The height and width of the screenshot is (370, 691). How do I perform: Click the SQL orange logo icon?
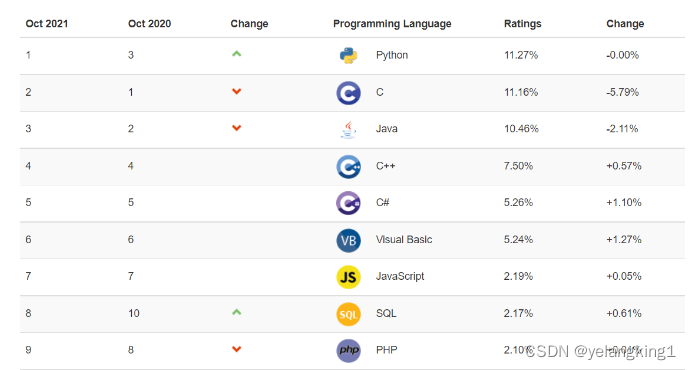coord(348,314)
